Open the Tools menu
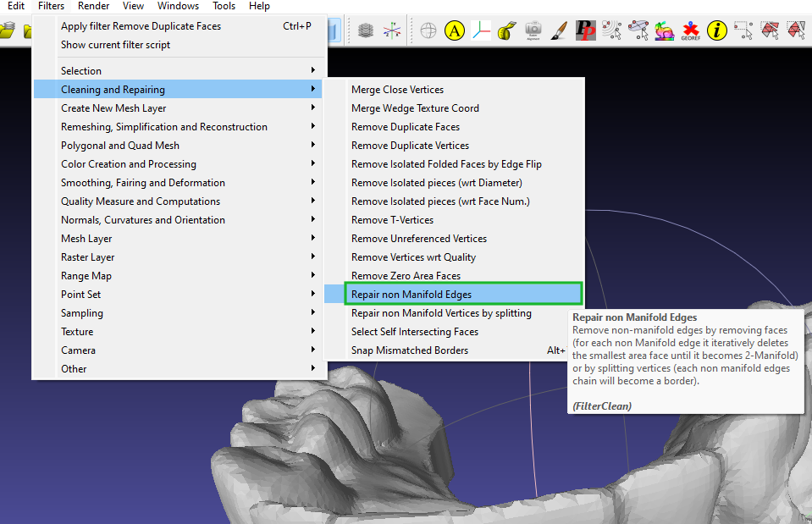This screenshot has height=524, width=812. pyautogui.click(x=224, y=6)
